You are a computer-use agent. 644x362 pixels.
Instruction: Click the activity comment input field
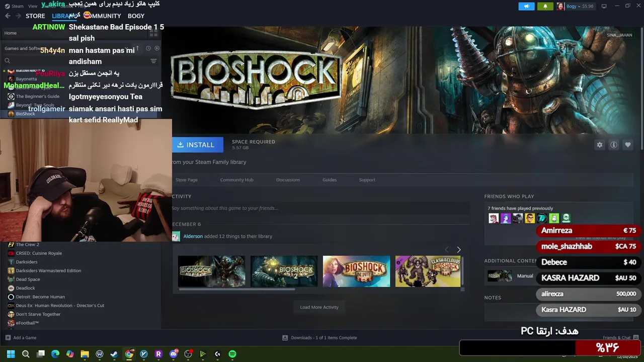point(320,208)
